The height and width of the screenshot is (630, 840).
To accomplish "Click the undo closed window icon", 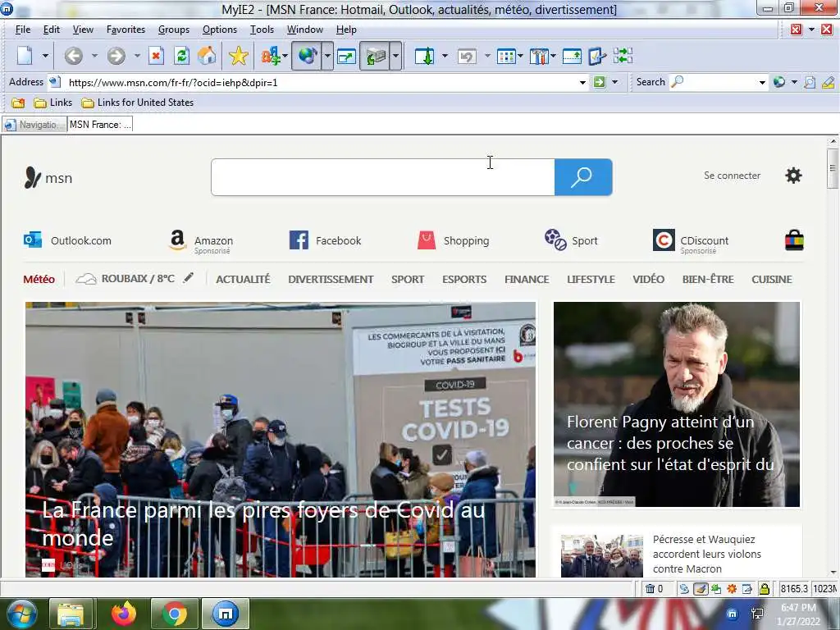I will (x=467, y=56).
